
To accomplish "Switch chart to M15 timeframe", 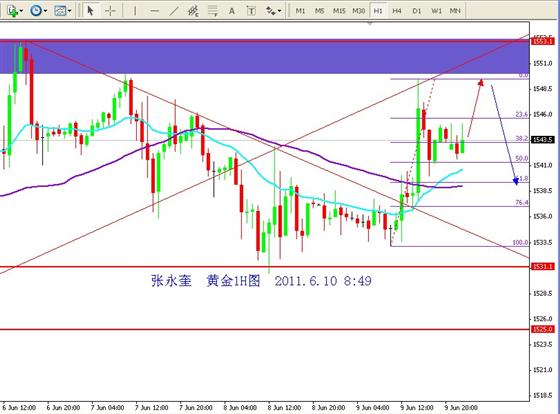I will (x=339, y=11).
